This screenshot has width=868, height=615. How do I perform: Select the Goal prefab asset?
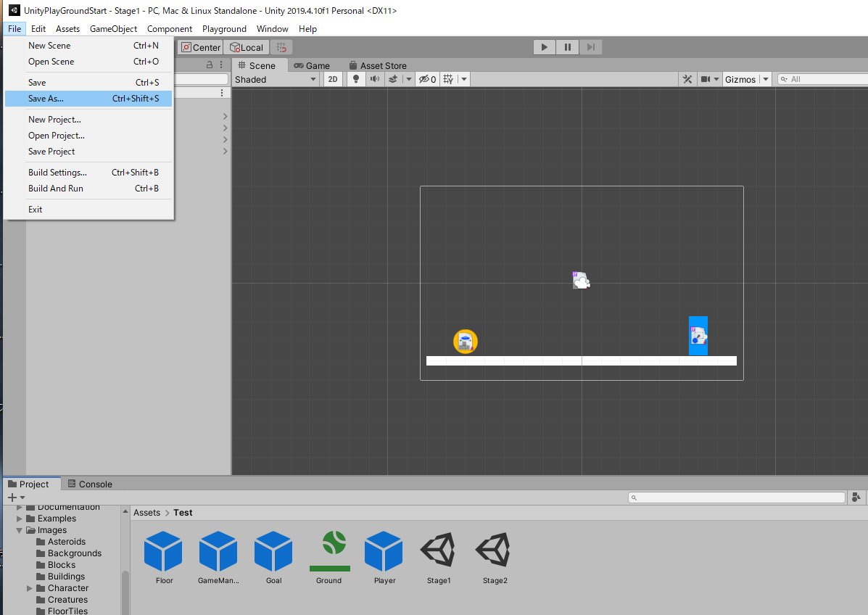click(273, 557)
